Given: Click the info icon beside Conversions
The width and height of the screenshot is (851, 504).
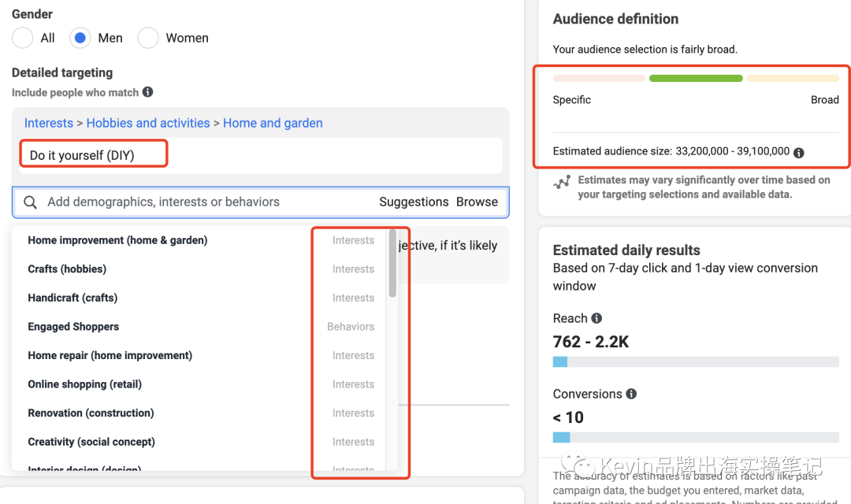Looking at the screenshot, I should [631, 394].
